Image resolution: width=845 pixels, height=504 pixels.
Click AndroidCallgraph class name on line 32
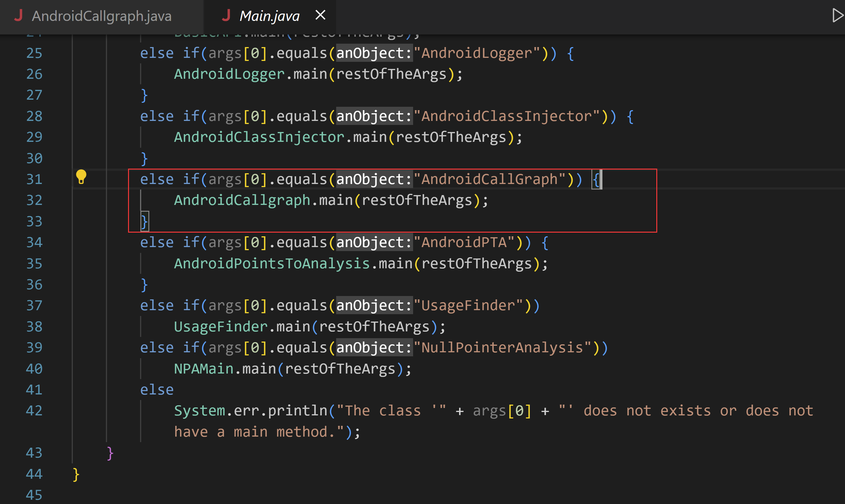(x=242, y=200)
